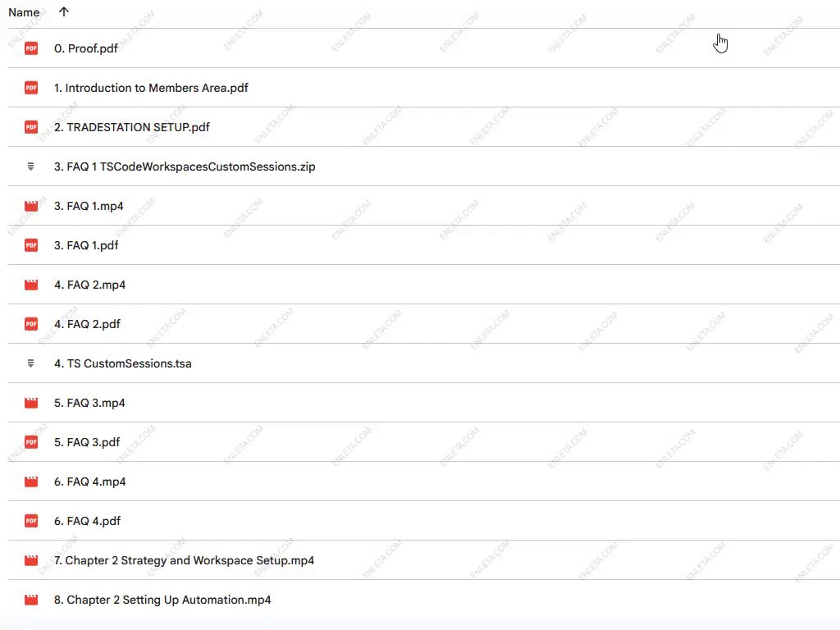
Task: Click video icon for Chapter 2 Setting Up Automation
Action: 31,600
